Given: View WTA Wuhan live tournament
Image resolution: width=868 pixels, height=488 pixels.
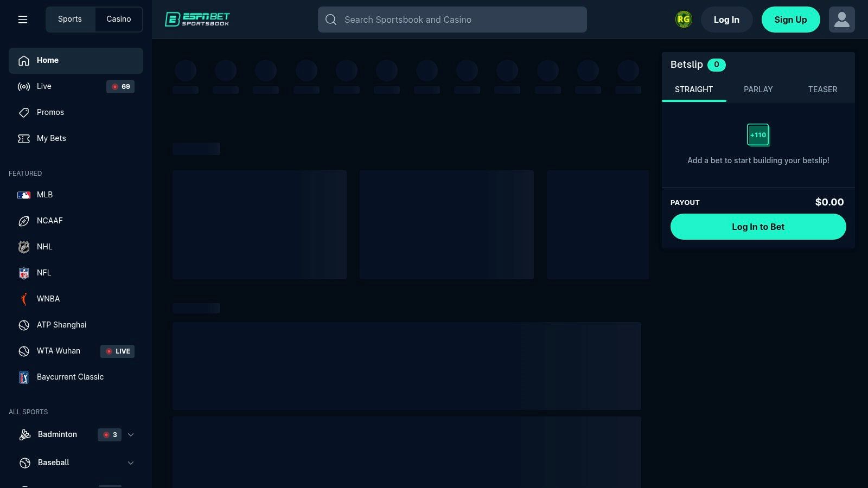Looking at the screenshot, I should (x=59, y=351).
